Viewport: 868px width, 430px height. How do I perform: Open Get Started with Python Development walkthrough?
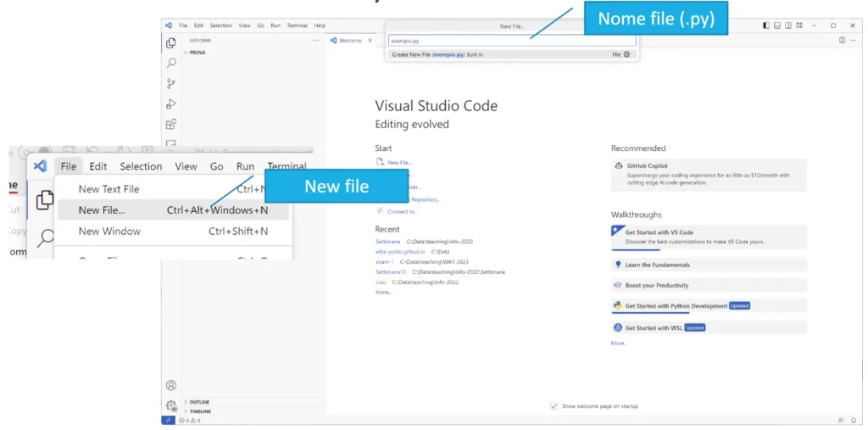click(709, 306)
